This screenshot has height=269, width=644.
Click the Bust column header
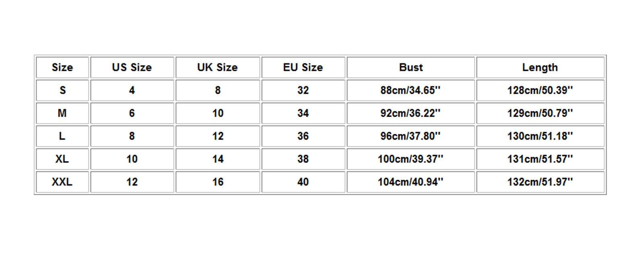[411, 67]
